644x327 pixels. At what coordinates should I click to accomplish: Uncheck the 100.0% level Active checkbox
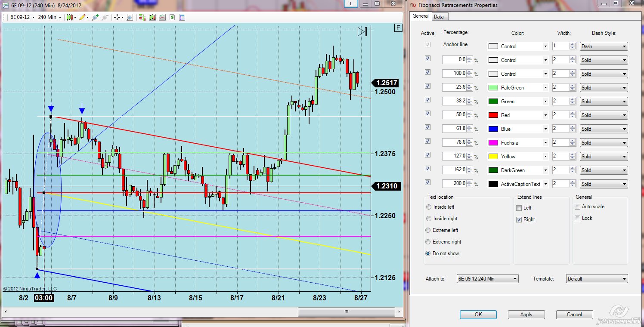(x=427, y=72)
